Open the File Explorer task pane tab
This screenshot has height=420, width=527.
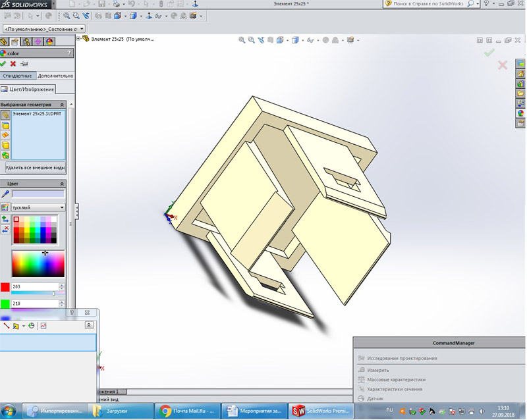[520, 93]
